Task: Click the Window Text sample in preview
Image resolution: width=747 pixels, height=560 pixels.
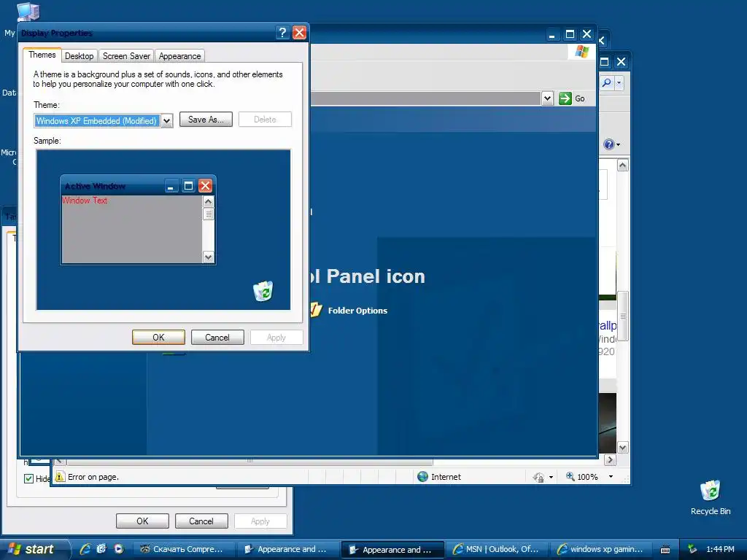Action: (85, 201)
